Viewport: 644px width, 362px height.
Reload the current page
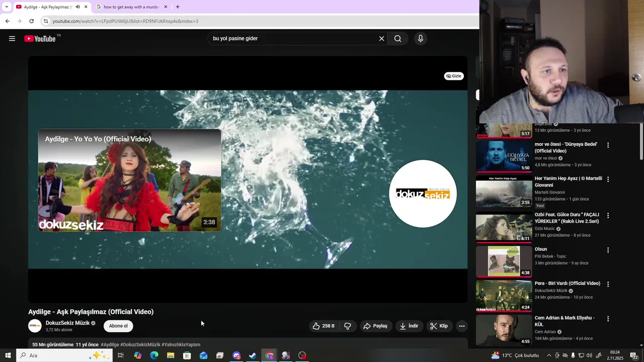coord(31,21)
